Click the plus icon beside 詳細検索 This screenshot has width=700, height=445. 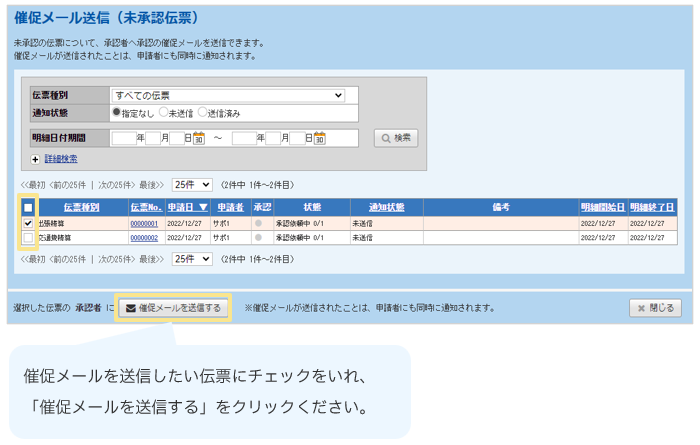click(x=36, y=159)
